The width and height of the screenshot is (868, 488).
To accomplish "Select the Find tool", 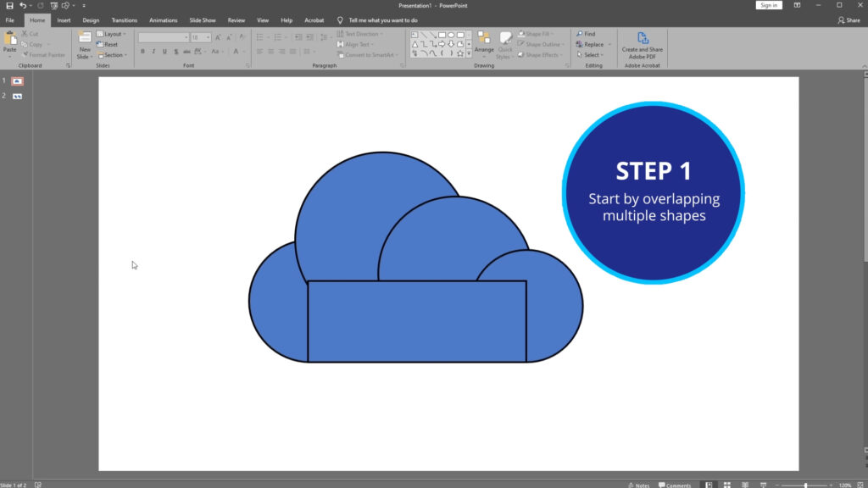I will point(585,34).
